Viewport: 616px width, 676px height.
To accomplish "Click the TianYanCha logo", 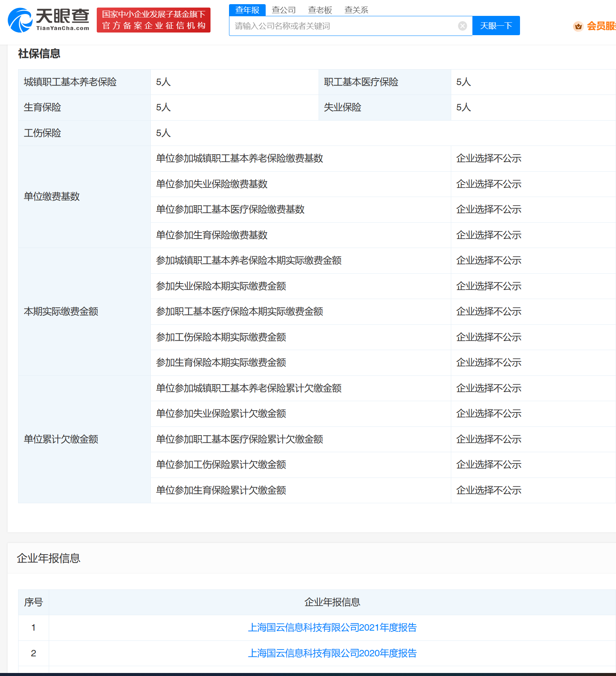I will 48,20.
